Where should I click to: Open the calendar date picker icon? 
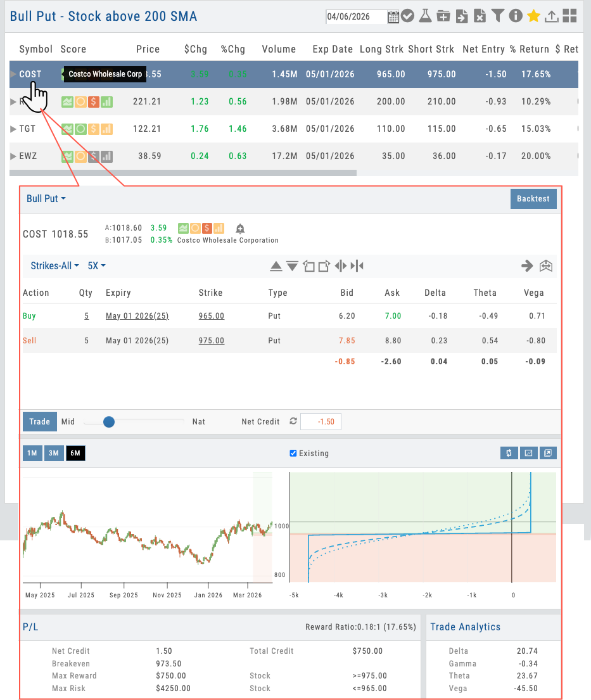393,17
